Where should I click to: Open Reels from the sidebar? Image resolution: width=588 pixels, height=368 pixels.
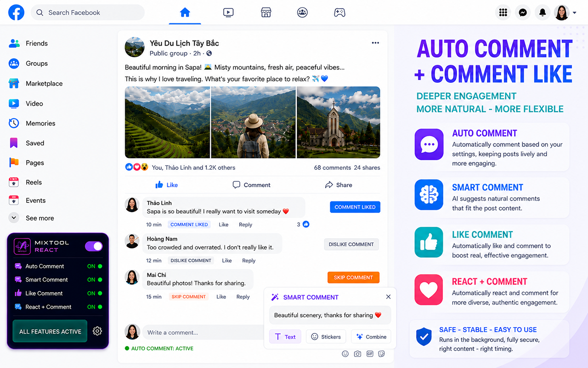point(25,182)
